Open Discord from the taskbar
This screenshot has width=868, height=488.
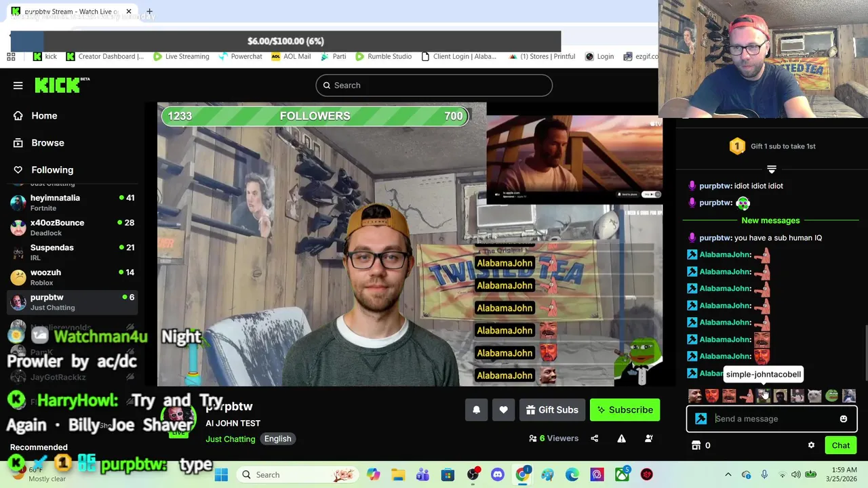point(498,474)
